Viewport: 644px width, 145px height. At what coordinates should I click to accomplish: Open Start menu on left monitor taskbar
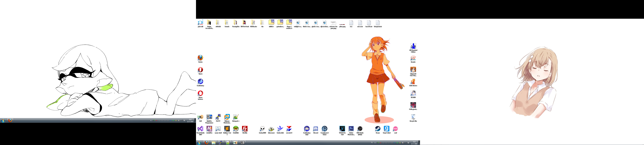click(3, 120)
